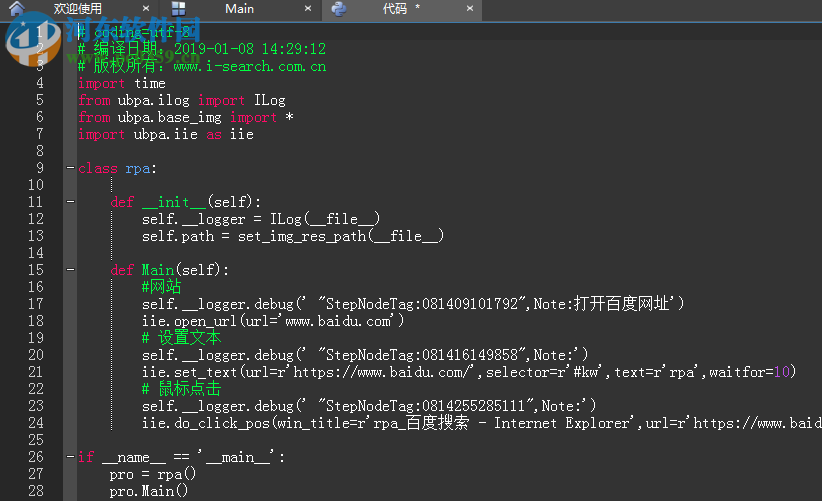Close the 代码 tab
Image resolution: width=822 pixels, height=501 pixels.
[x=470, y=8]
